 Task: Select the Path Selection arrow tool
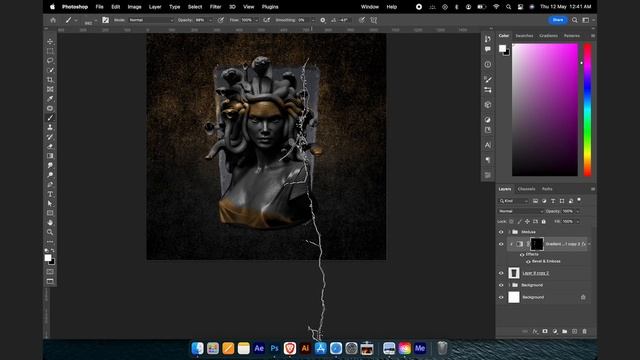(x=50, y=203)
